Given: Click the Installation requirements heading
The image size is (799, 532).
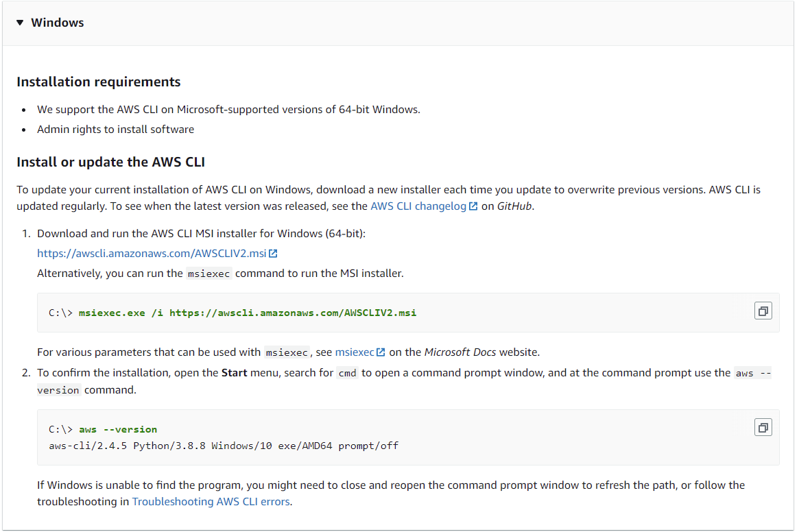Looking at the screenshot, I should click(99, 82).
